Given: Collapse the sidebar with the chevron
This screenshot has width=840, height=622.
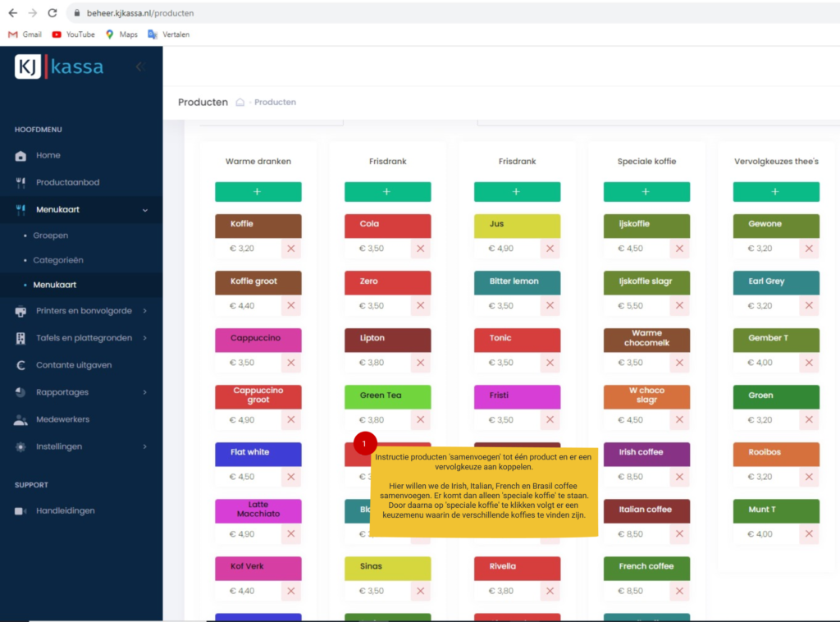Looking at the screenshot, I should (139, 66).
